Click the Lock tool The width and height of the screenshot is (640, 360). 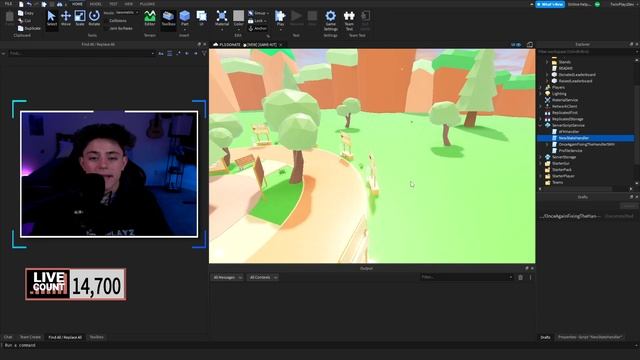257,21
